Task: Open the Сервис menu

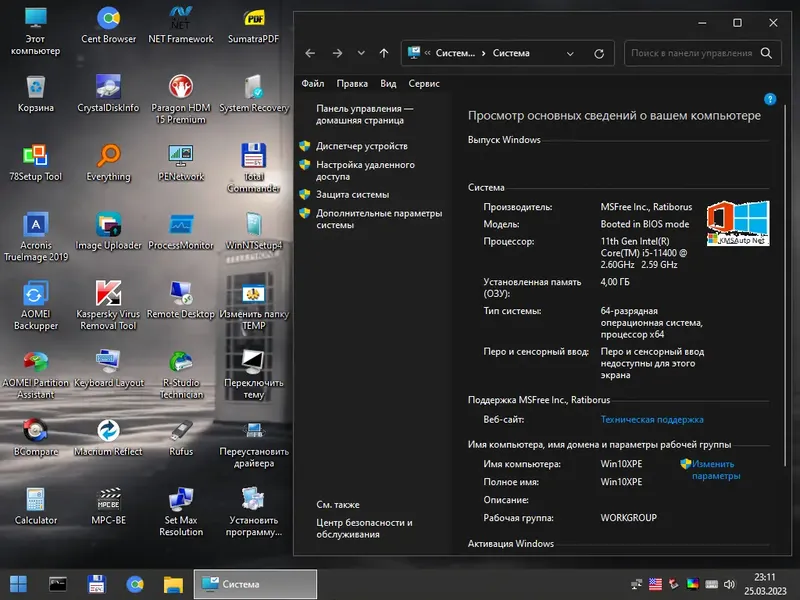Action: [424, 84]
